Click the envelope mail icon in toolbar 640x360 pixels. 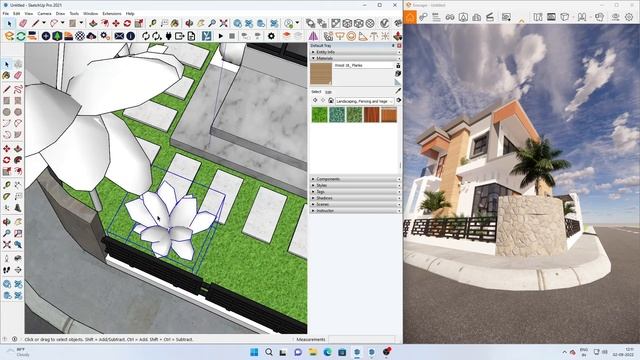pyautogui.click(x=119, y=36)
